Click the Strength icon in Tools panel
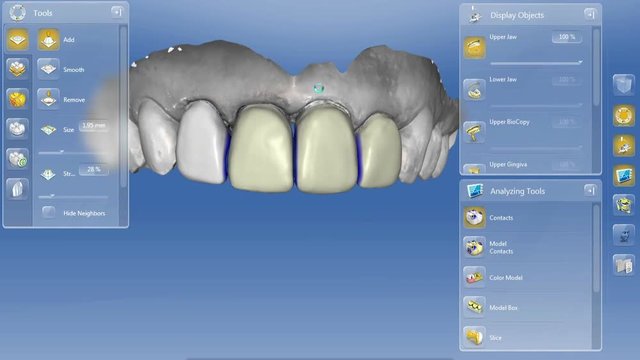 (x=48, y=174)
